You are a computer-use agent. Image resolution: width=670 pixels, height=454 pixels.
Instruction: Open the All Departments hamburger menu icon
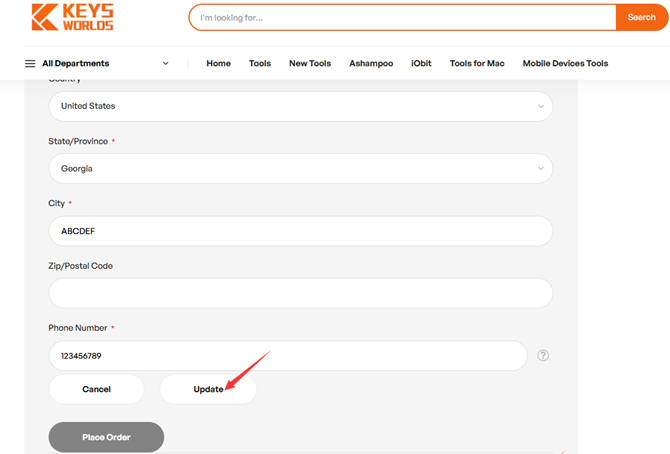(x=30, y=64)
